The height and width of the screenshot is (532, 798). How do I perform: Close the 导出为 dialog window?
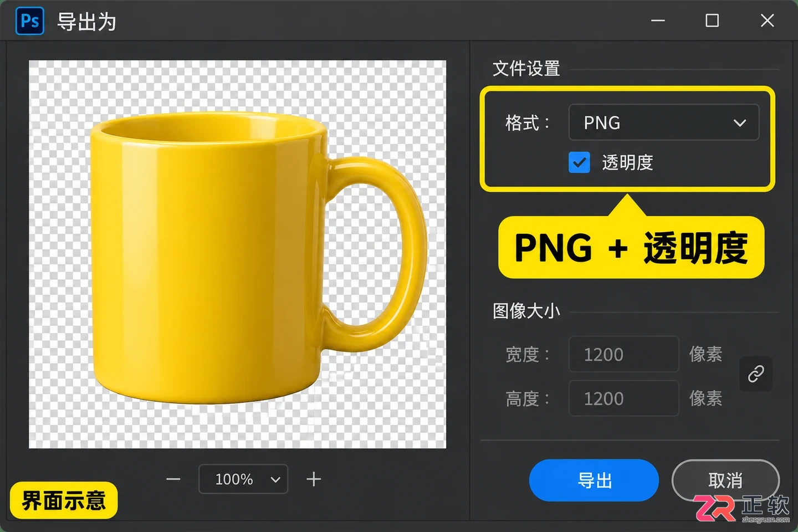(x=767, y=21)
